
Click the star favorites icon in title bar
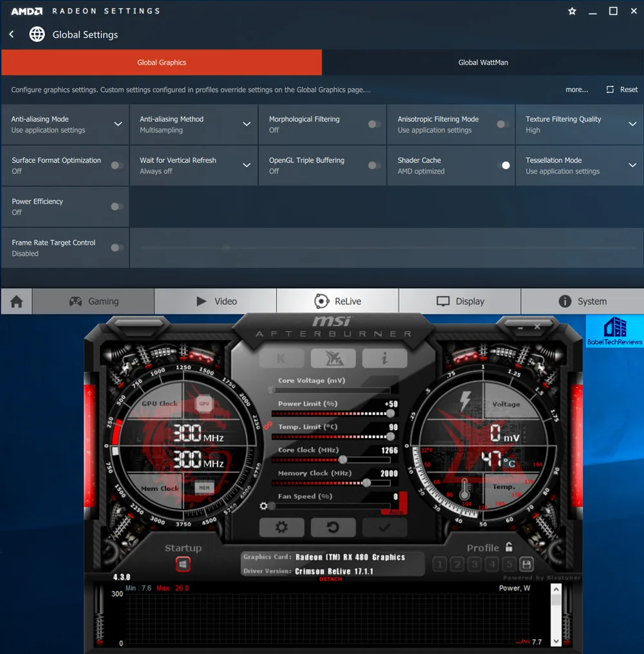pyautogui.click(x=572, y=11)
